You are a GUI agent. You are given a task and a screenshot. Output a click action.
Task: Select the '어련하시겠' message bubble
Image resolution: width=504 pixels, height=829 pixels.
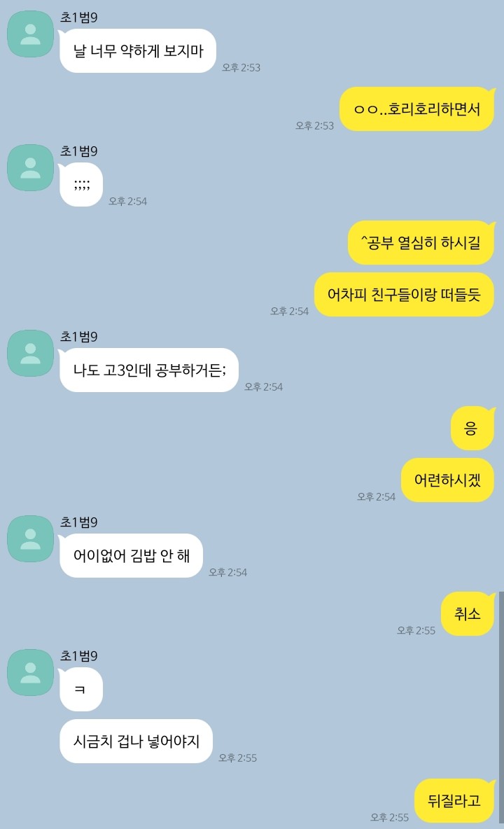click(x=447, y=480)
